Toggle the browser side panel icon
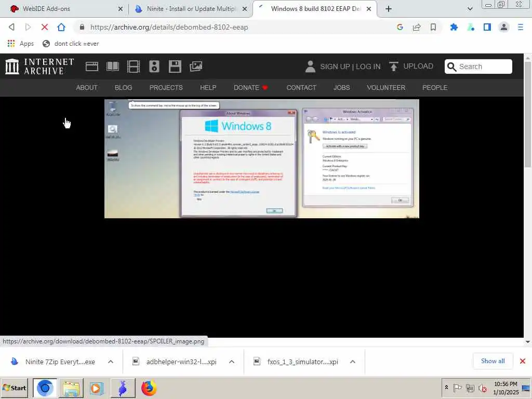The image size is (532, 399). tap(487, 27)
